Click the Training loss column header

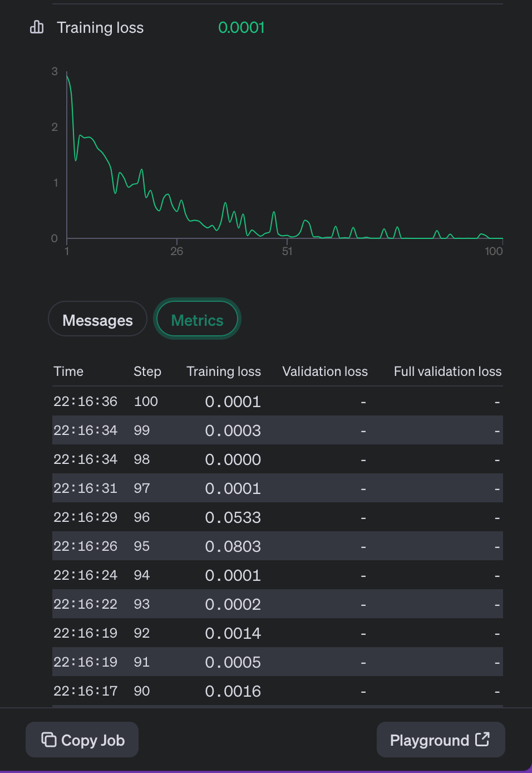pos(224,371)
